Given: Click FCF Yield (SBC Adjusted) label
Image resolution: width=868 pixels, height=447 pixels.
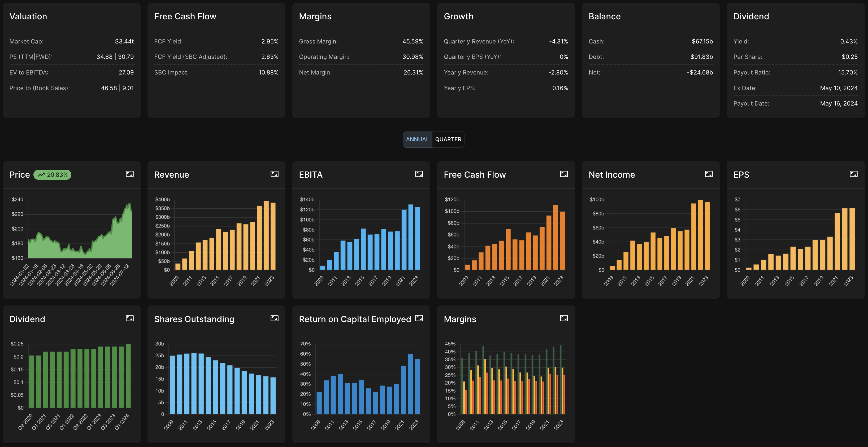Looking at the screenshot, I should 191,57.
